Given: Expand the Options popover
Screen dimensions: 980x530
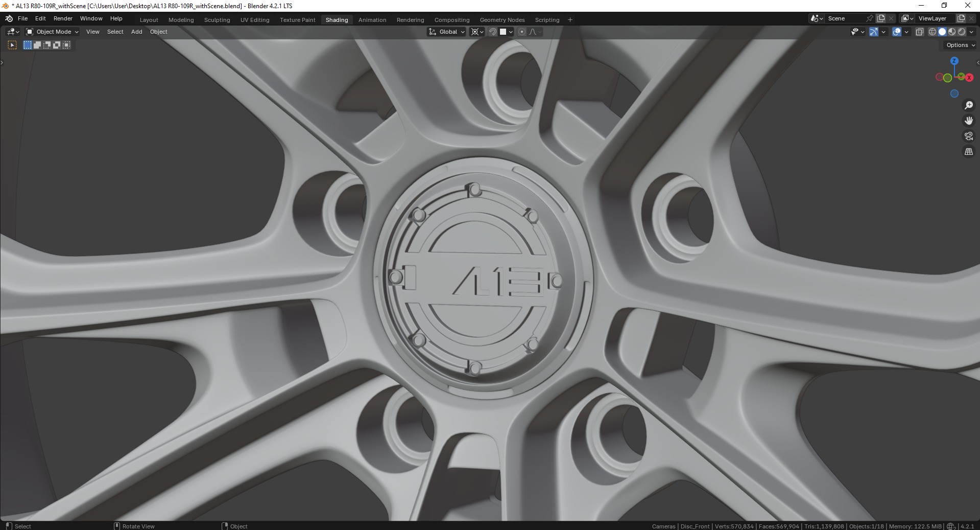Looking at the screenshot, I should click(x=960, y=45).
